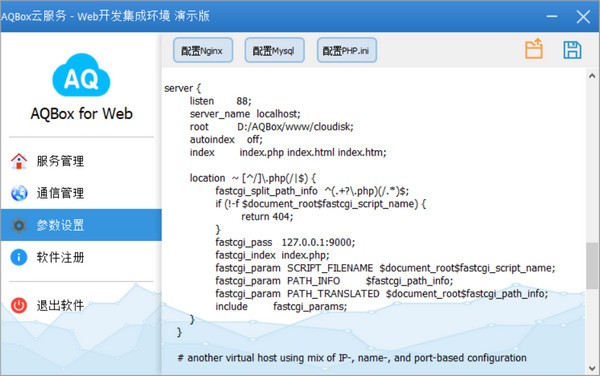Click the root D:/AQBox/www/cloudisk; line
This screenshot has width=600, height=376.
tap(271, 127)
